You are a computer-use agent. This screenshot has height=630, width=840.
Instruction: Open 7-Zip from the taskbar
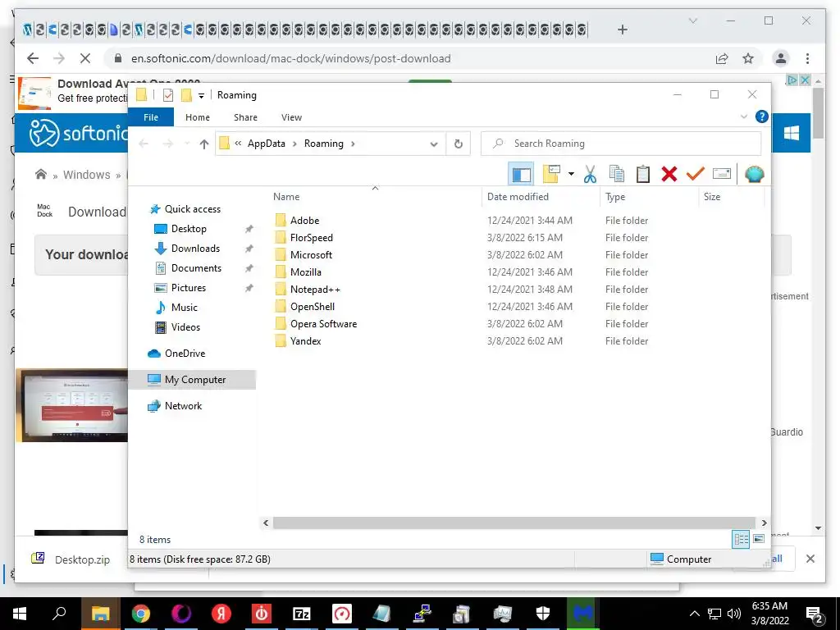[x=302, y=614]
